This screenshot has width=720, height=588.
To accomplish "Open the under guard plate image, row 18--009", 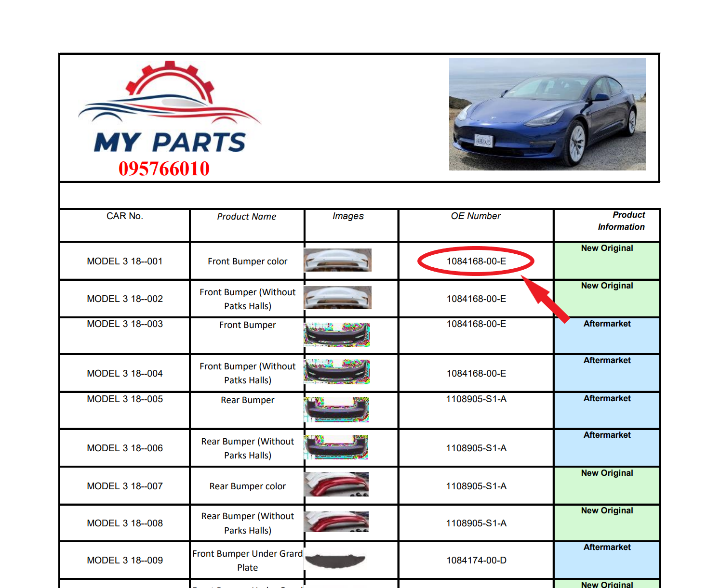I will pos(335,561).
